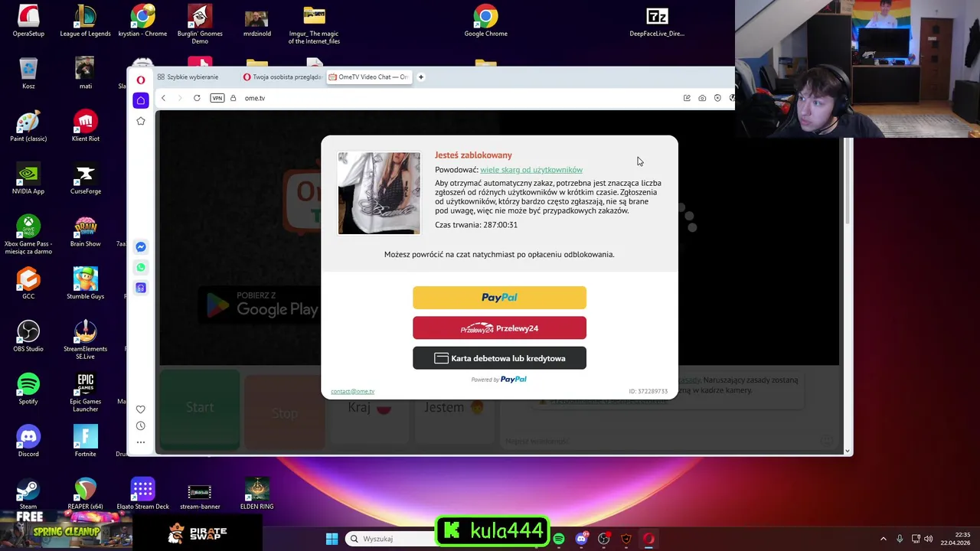Open Burglin' Gnomes Demo desktop icon
This screenshot has height=551, width=980.
click(200, 25)
